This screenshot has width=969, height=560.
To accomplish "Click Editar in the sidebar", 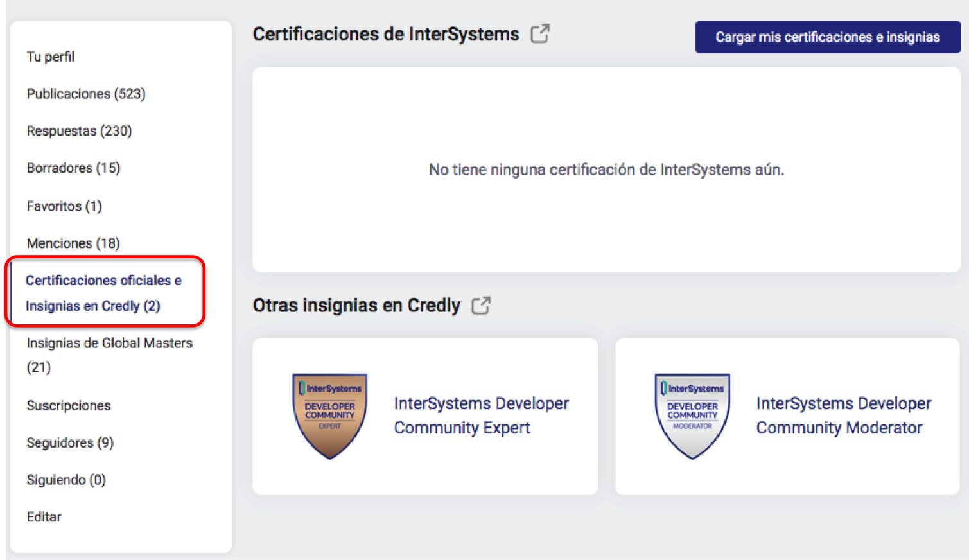I will [44, 517].
